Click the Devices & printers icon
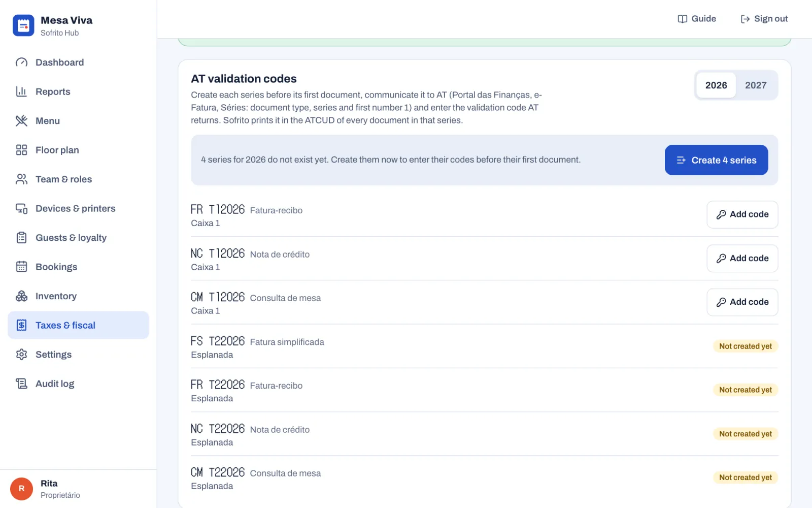 (21, 208)
